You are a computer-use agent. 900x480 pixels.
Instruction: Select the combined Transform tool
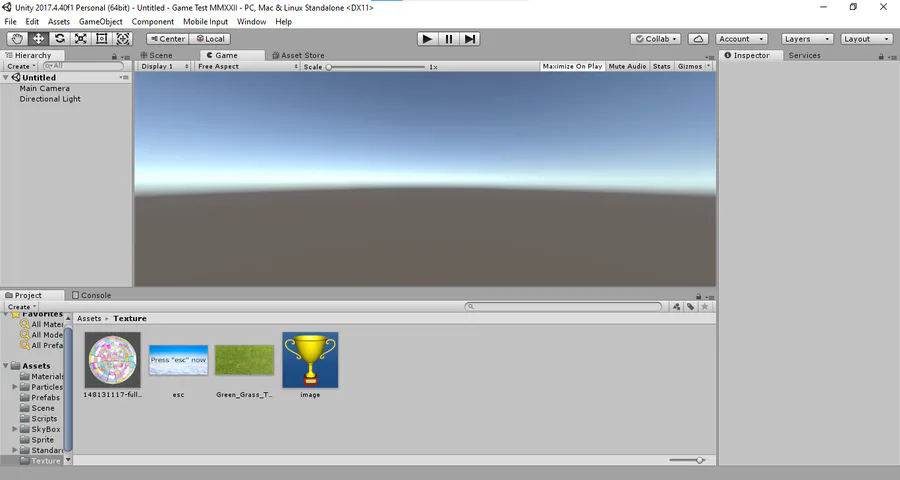tap(123, 38)
